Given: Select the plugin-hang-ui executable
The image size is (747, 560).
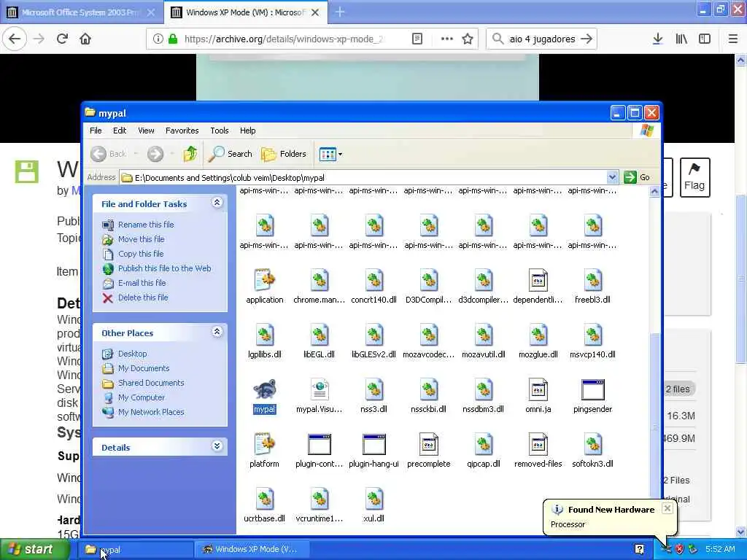Looking at the screenshot, I should 373,445.
